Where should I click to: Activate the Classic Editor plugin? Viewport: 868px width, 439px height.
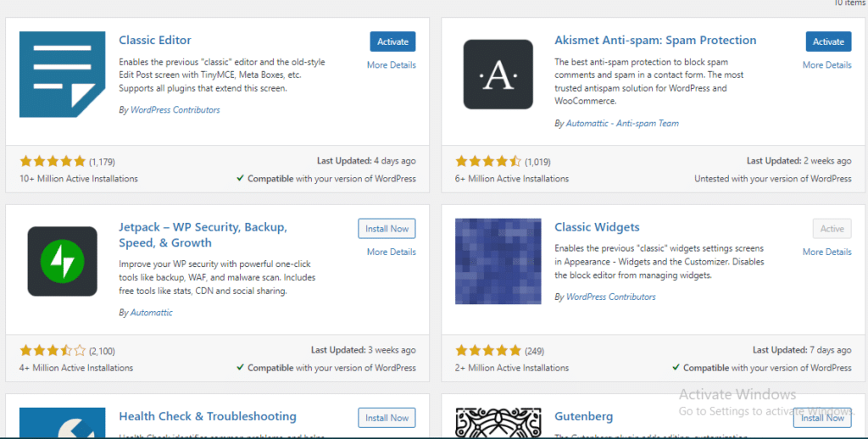tap(392, 42)
